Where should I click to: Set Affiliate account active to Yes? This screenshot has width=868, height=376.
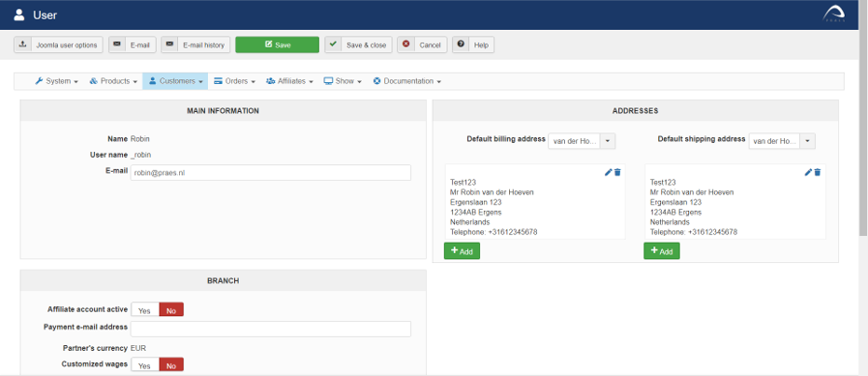[145, 310]
